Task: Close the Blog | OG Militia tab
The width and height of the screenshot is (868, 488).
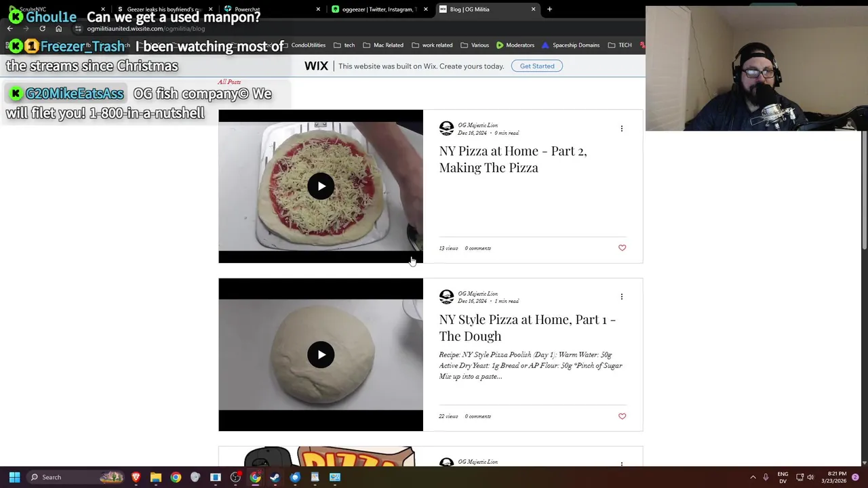Action: coord(533,9)
